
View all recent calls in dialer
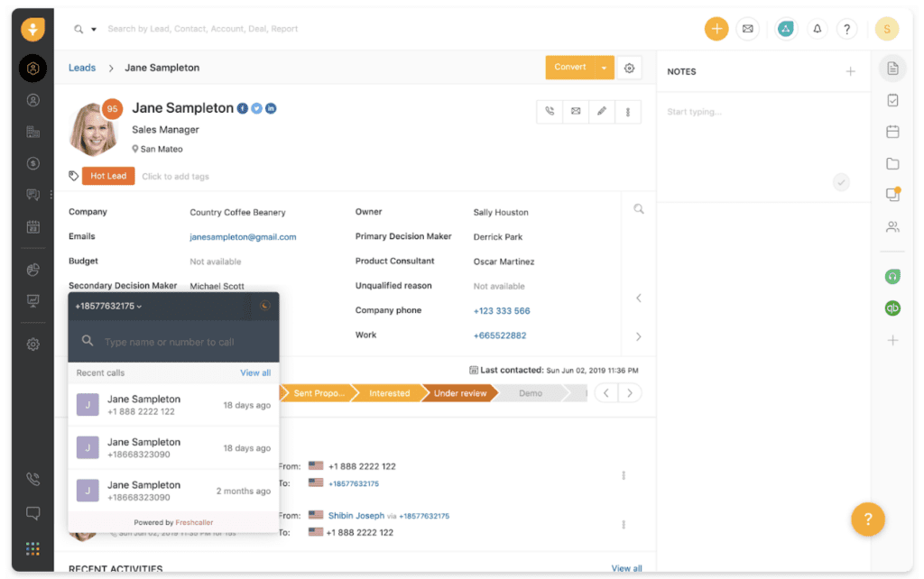coord(255,372)
